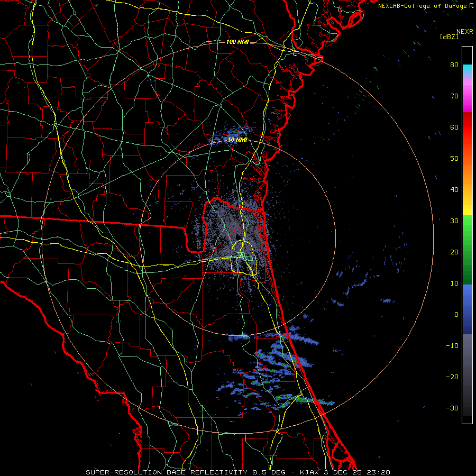476x476 pixels.
Task: Click the 80 dBZ tick label
Action: coord(454,65)
